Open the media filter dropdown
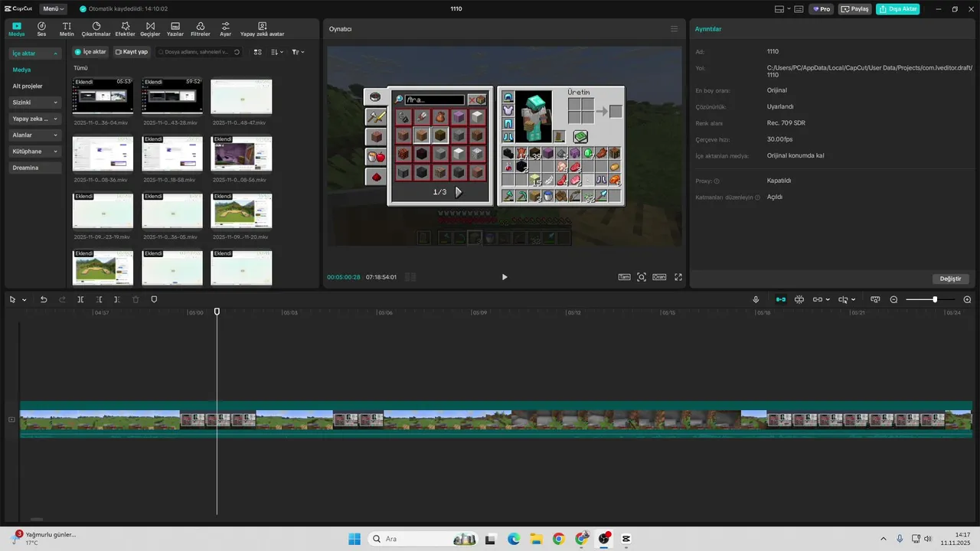 (x=298, y=52)
